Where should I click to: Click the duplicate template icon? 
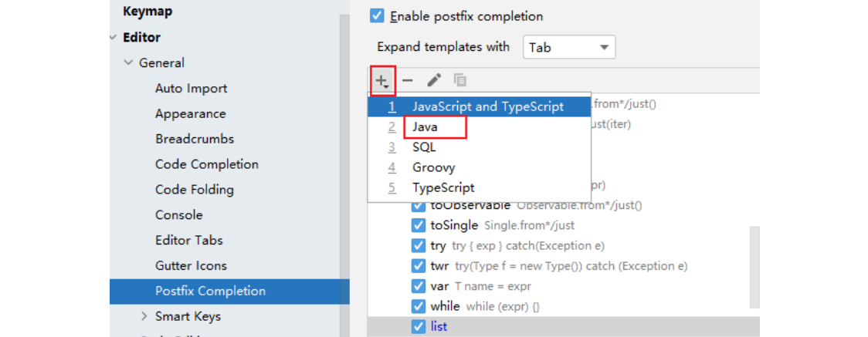coord(460,80)
